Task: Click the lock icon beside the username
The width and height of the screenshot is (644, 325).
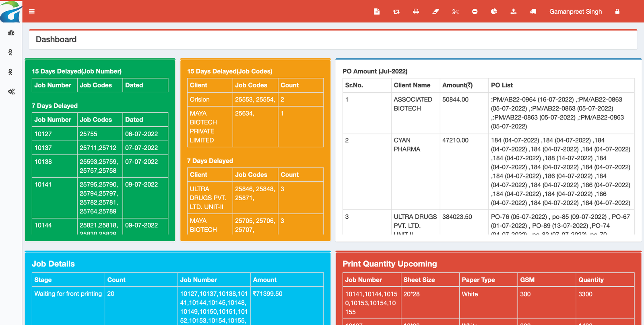Action: click(x=617, y=12)
